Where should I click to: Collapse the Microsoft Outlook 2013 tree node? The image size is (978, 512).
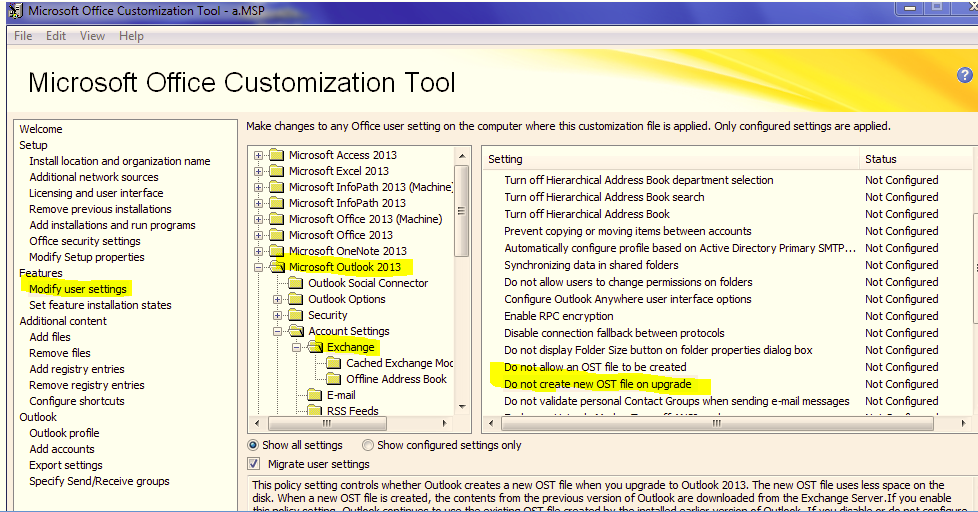point(258,268)
